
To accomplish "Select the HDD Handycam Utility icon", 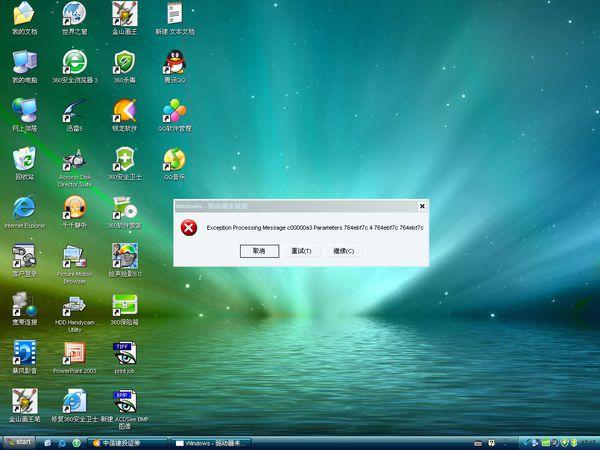I will [x=74, y=304].
